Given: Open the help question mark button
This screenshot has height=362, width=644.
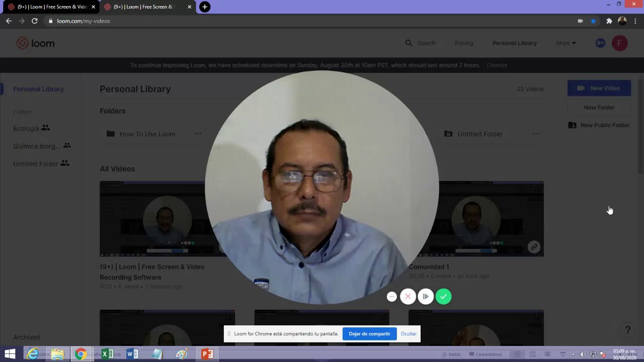Looking at the screenshot, I should click(627, 330).
